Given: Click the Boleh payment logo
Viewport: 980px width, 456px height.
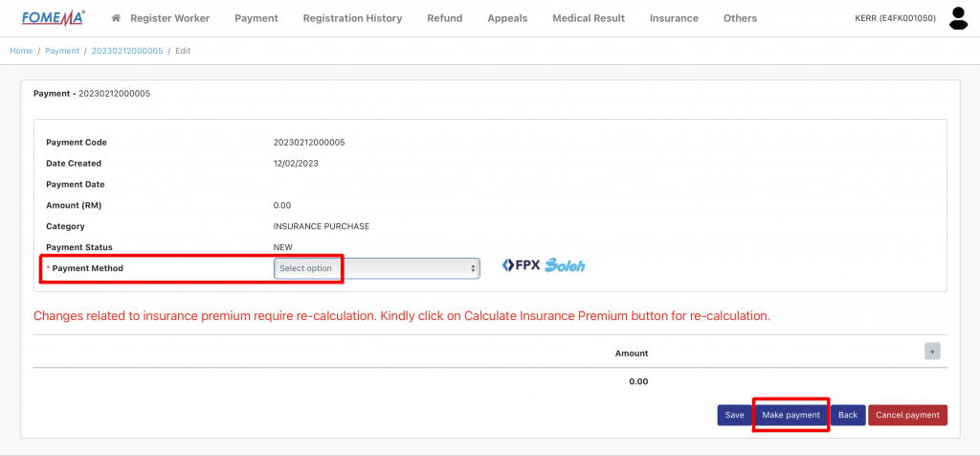Looking at the screenshot, I should (x=565, y=266).
